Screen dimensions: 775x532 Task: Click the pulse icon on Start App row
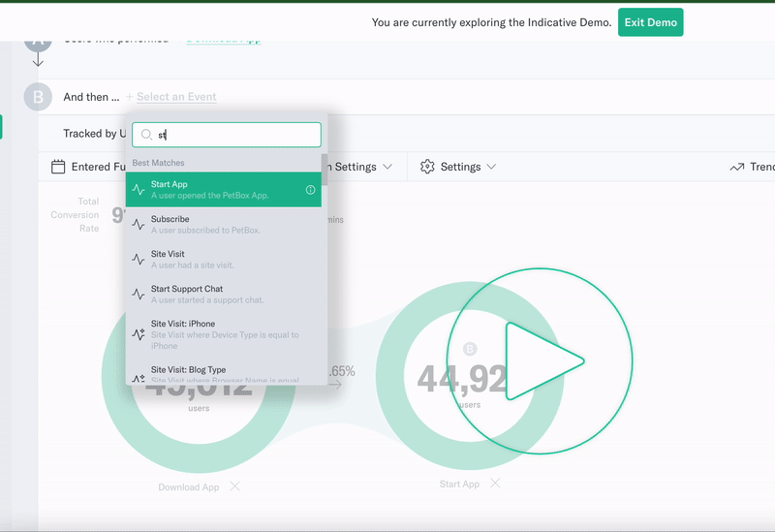(x=139, y=190)
